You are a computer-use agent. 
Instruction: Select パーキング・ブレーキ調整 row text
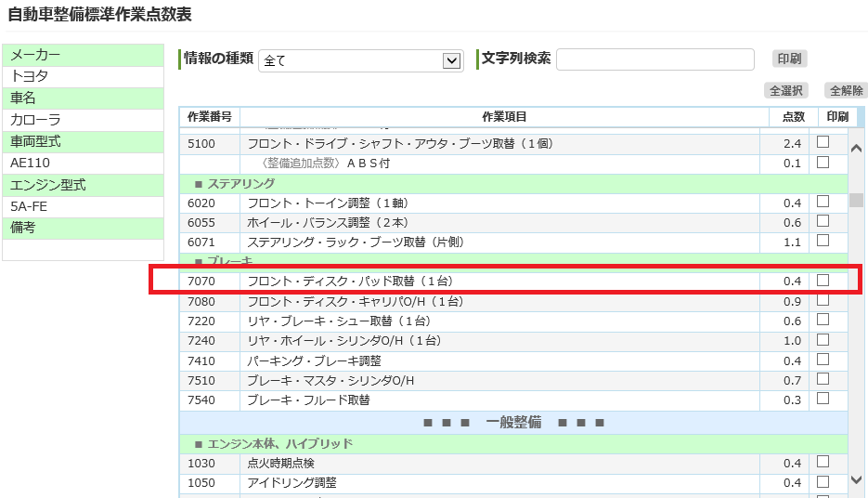pos(314,360)
